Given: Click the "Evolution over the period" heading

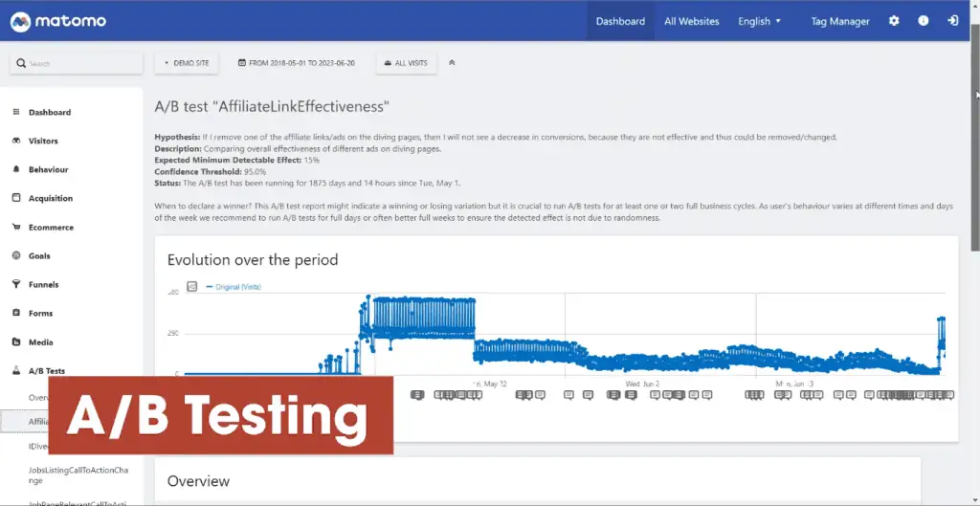Looking at the screenshot, I should tap(253, 260).
